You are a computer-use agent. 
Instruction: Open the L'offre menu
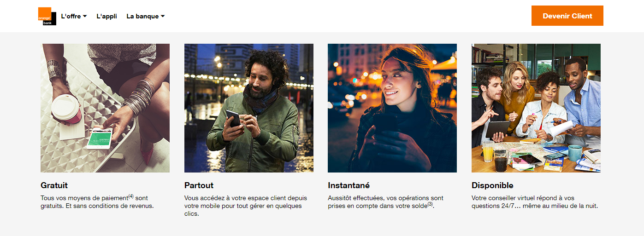[74, 16]
